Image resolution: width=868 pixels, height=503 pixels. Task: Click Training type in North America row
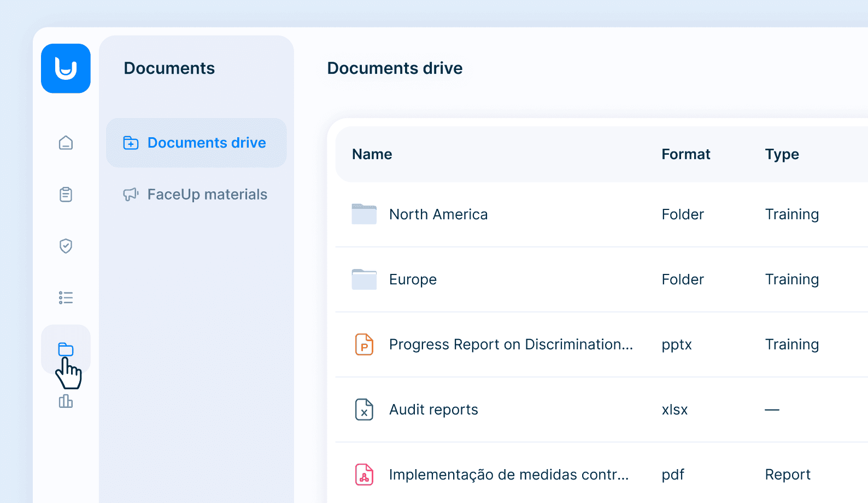[791, 214]
